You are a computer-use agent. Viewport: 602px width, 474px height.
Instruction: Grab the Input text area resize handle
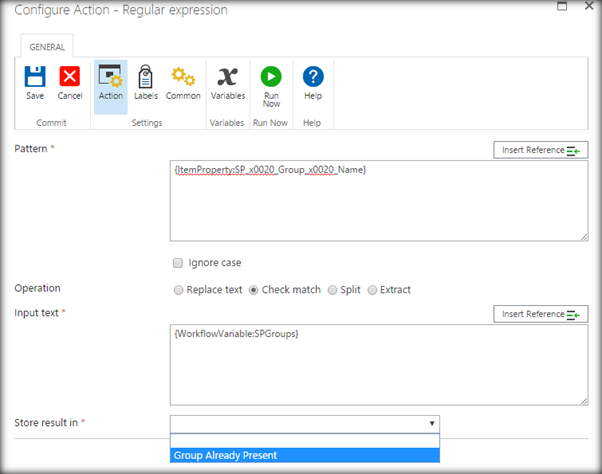[584, 401]
